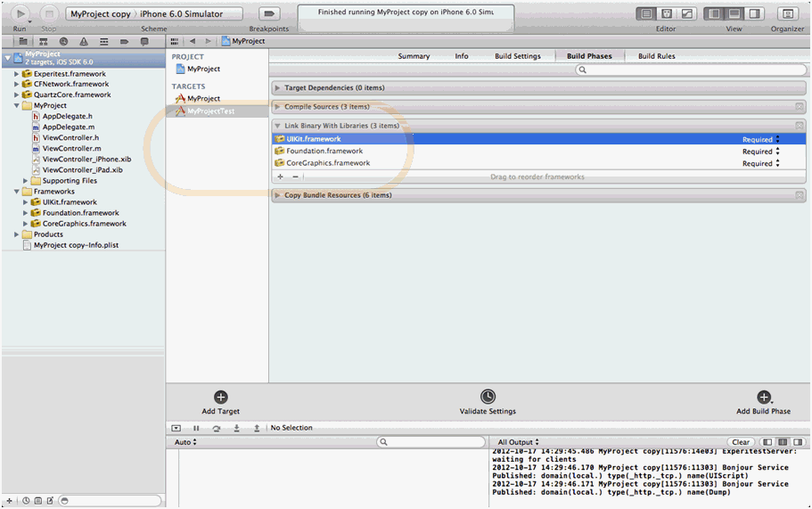Expand the Target Dependencies section
Image resolution: width=812 pixels, height=509 pixels.
tap(278, 88)
